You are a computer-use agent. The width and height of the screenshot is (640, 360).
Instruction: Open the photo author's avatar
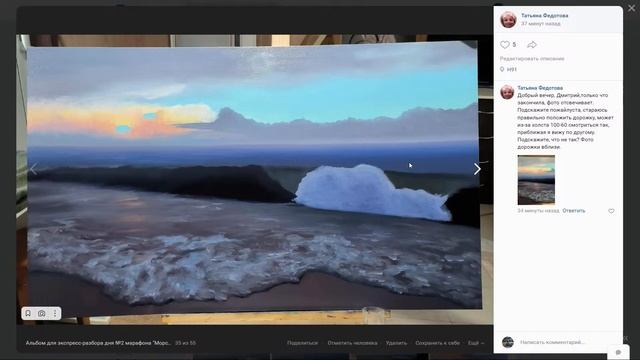click(x=508, y=20)
